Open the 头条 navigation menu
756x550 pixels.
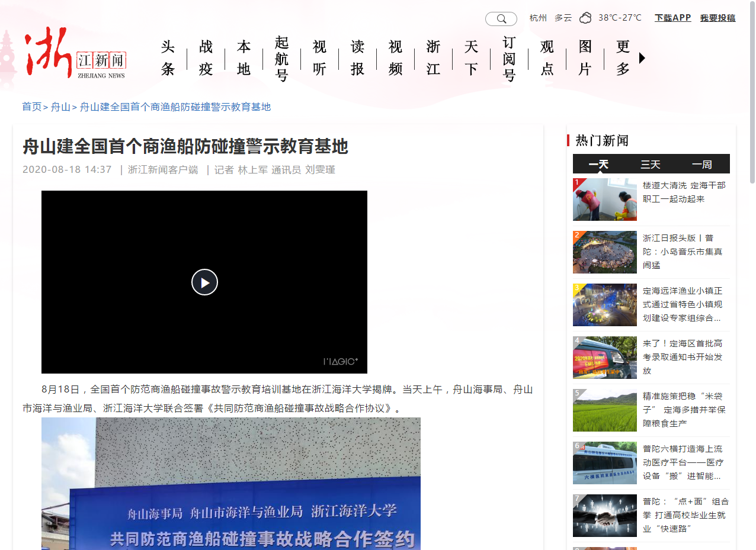[168, 58]
